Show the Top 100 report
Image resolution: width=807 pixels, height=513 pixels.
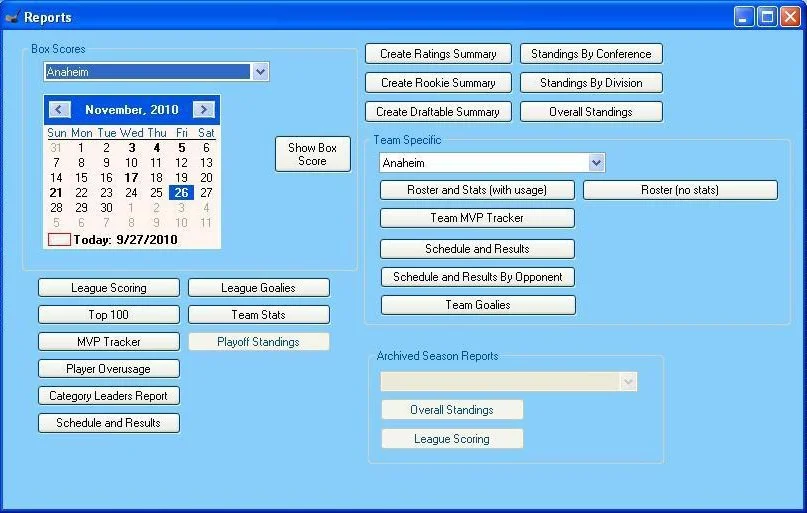tap(109, 315)
